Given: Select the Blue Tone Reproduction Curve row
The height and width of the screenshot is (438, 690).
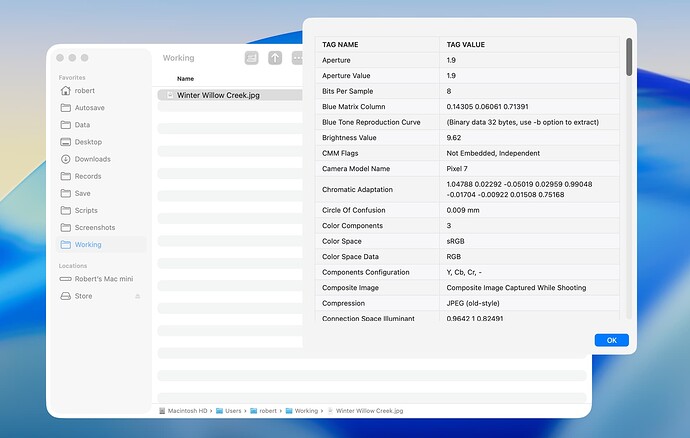Looking at the screenshot, I should coord(467,122).
